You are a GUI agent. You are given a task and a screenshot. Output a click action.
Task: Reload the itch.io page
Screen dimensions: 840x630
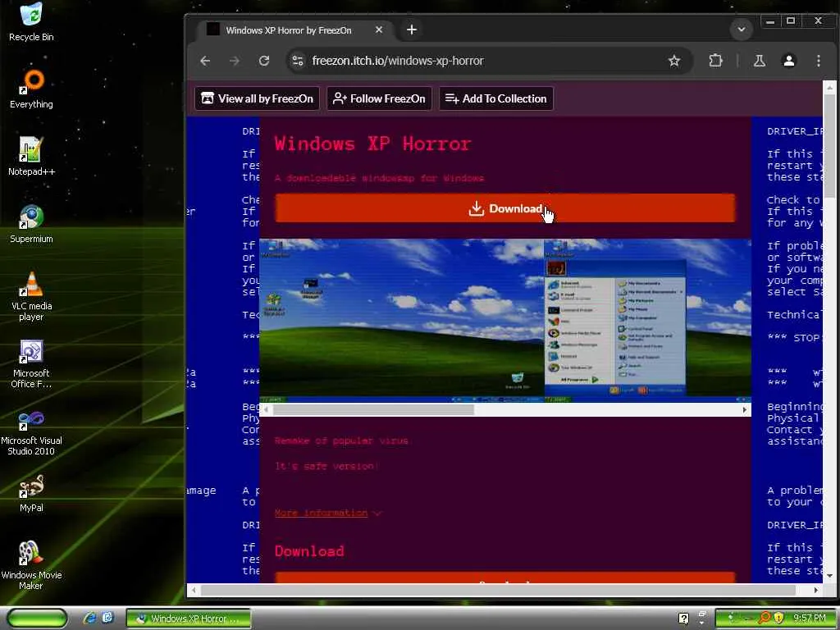point(264,61)
